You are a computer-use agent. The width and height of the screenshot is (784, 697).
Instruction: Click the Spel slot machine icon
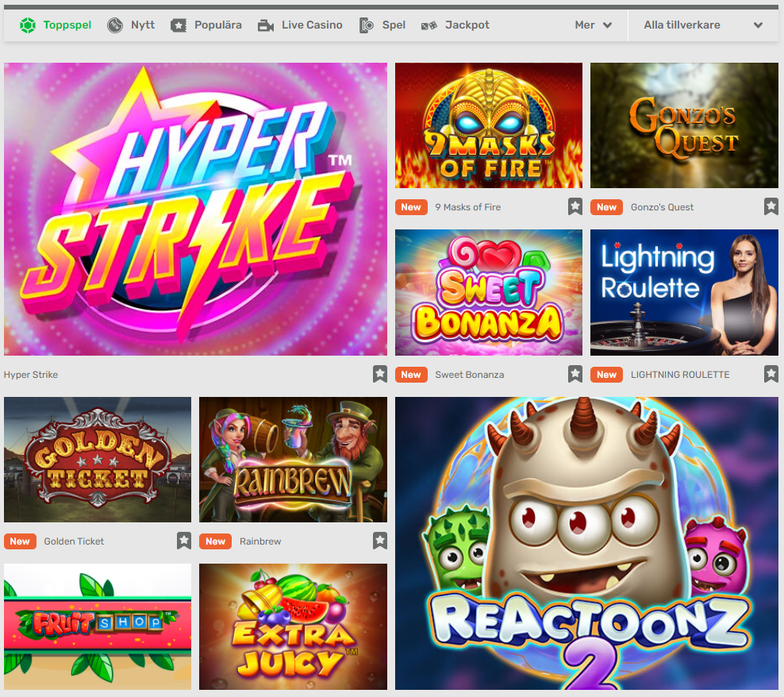[367, 25]
